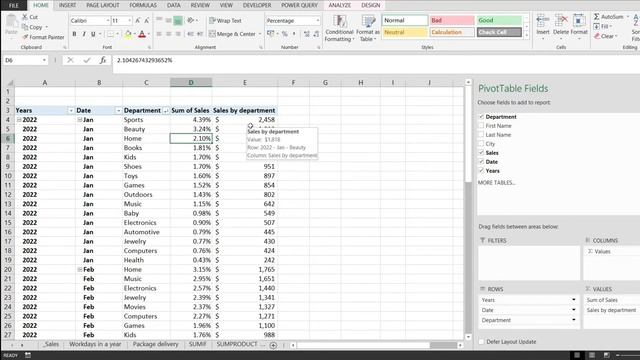Click the MORE TABLES... link
Image resolution: width=640 pixels, height=360 pixels.
coord(496,182)
